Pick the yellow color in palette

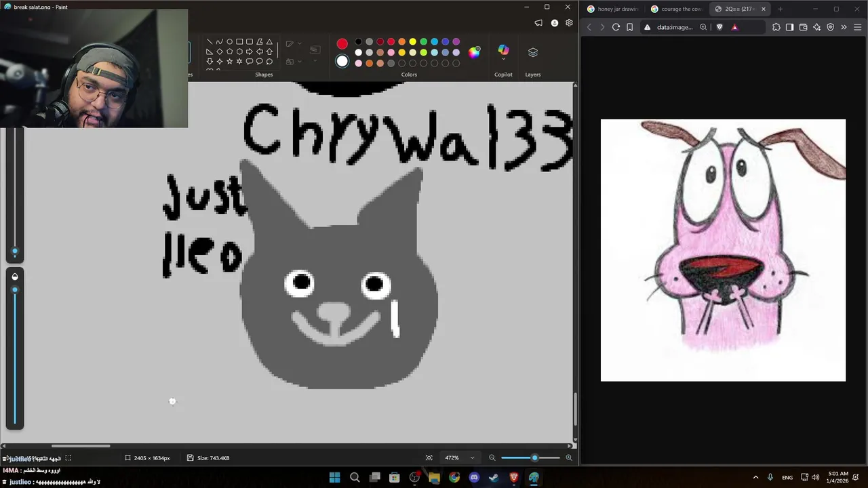point(412,42)
